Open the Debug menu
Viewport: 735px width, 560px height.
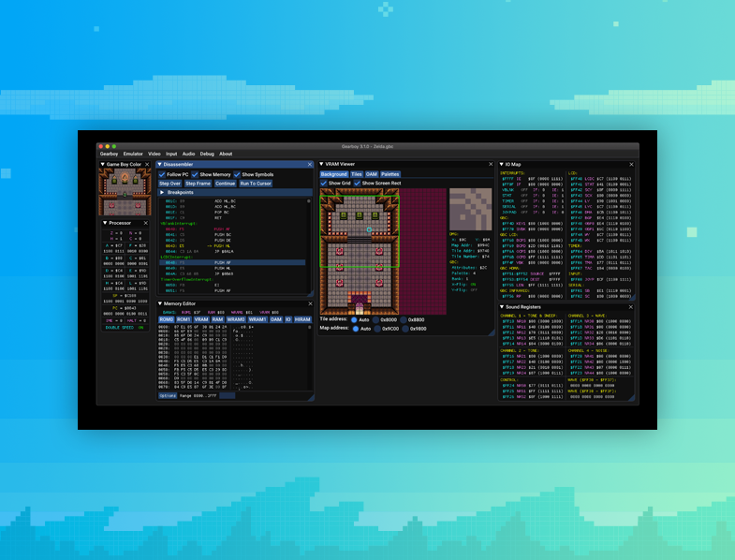pos(207,154)
